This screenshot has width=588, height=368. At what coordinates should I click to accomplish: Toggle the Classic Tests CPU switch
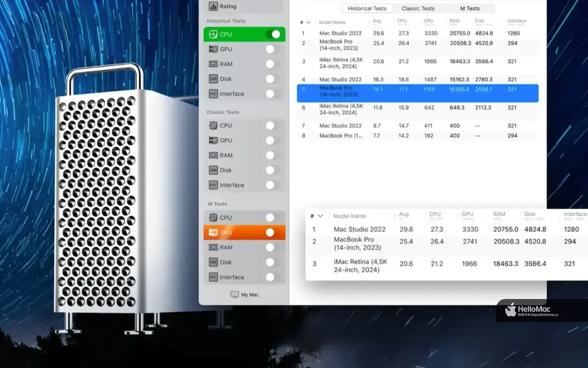(273, 126)
